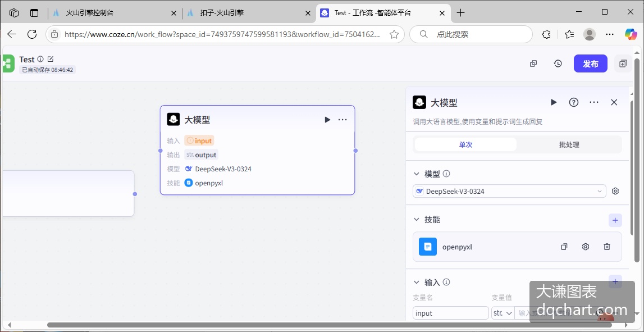Run the node from the side panel

(x=554, y=102)
